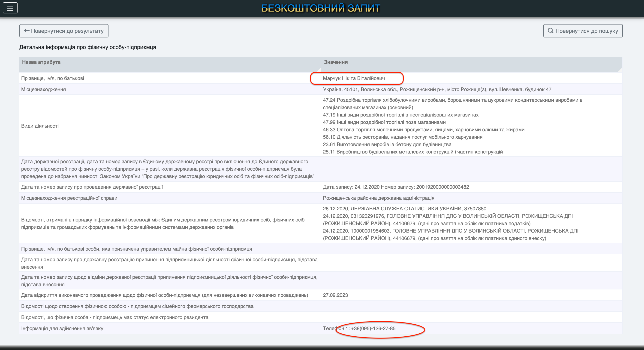Image resolution: width=644 pixels, height=350 pixels.
Task: Click the Місцезнаходження address value
Action: (437, 89)
